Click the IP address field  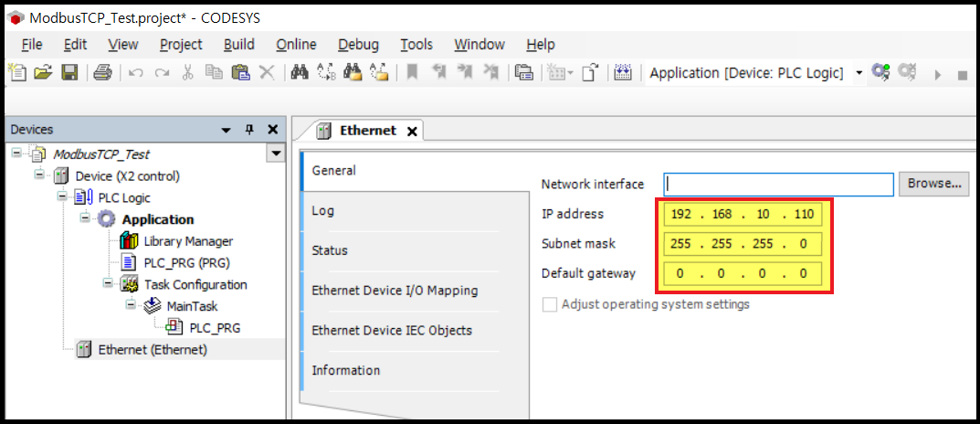point(743,215)
